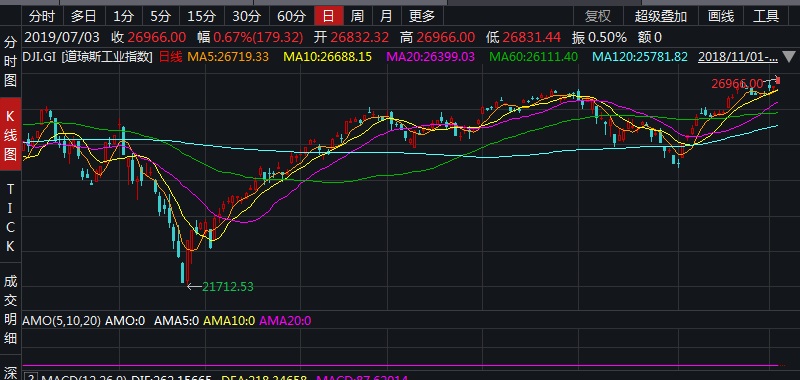Click the AMO:0 value label
Image resolution: width=800 pixels, height=380 pixels.
tap(126, 321)
